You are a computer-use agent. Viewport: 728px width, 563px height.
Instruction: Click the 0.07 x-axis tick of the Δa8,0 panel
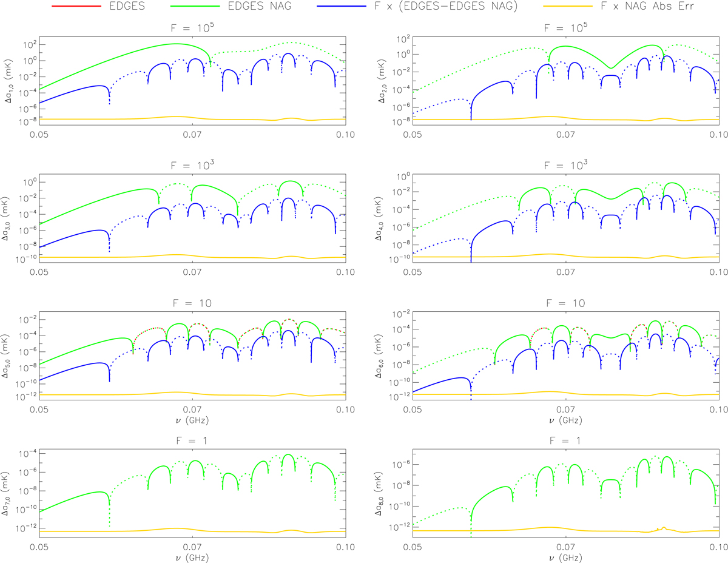pyautogui.click(x=565, y=544)
